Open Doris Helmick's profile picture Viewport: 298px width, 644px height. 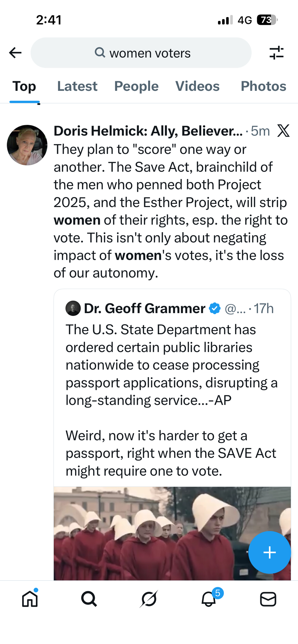point(27,145)
